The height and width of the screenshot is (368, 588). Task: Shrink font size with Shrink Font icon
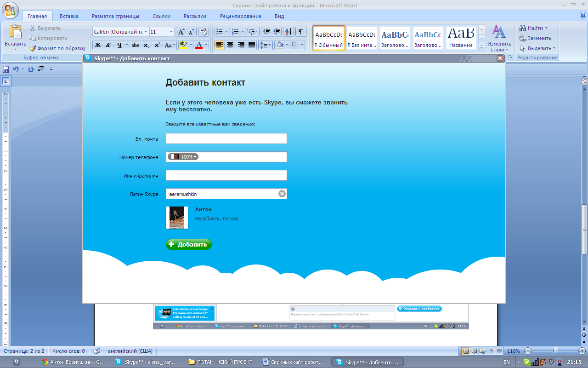tap(192, 32)
